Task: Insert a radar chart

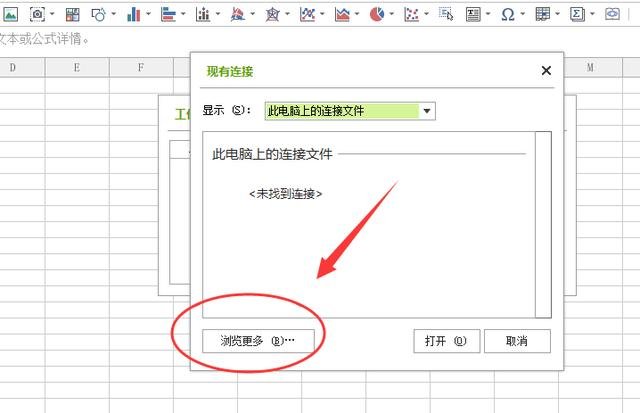Action: [272, 15]
